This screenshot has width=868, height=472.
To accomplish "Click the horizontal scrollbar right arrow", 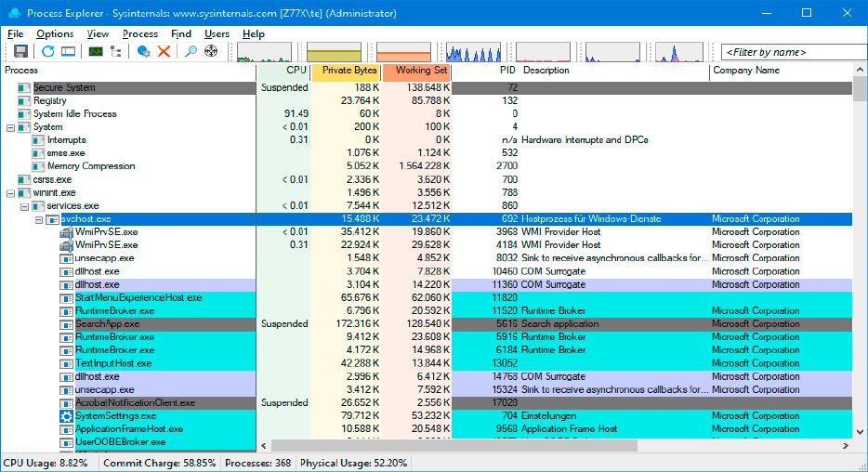I will click(846, 445).
